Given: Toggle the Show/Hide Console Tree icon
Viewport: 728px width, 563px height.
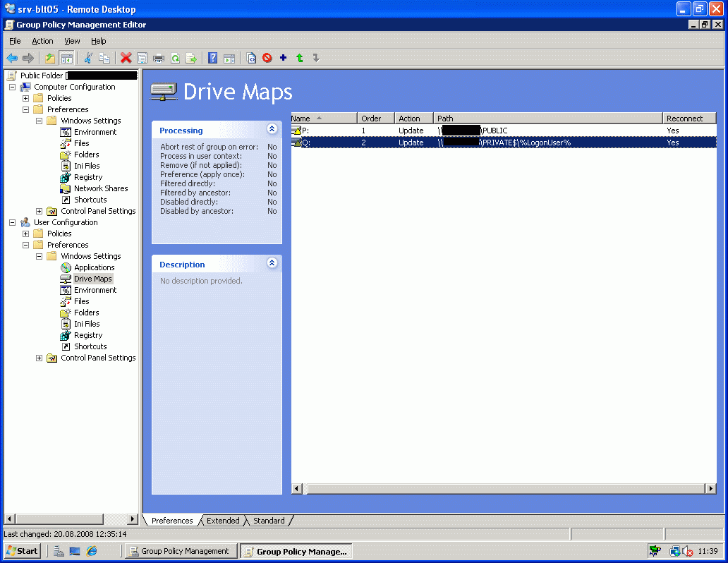Looking at the screenshot, I should coord(66,58).
